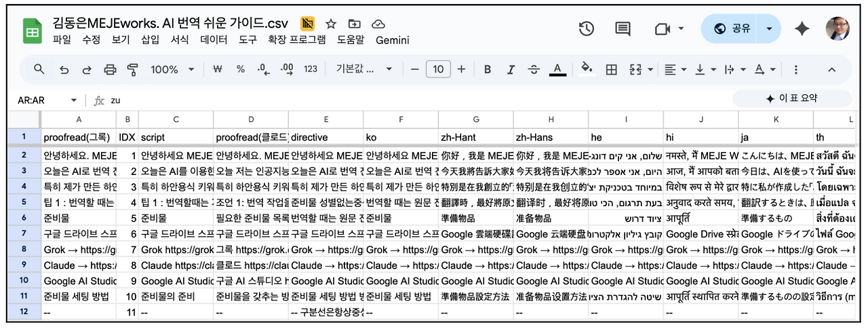Increase decimal places

point(287,69)
